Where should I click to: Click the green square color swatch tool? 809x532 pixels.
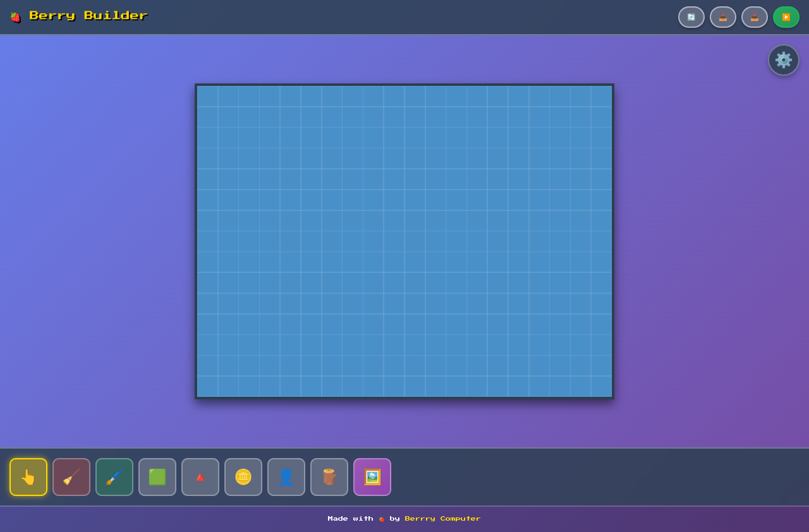click(x=157, y=477)
